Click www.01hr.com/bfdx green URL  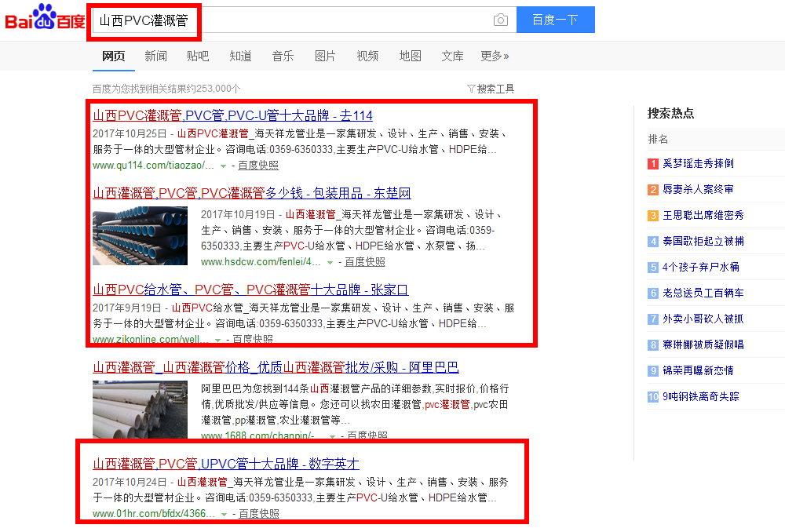tap(154, 513)
